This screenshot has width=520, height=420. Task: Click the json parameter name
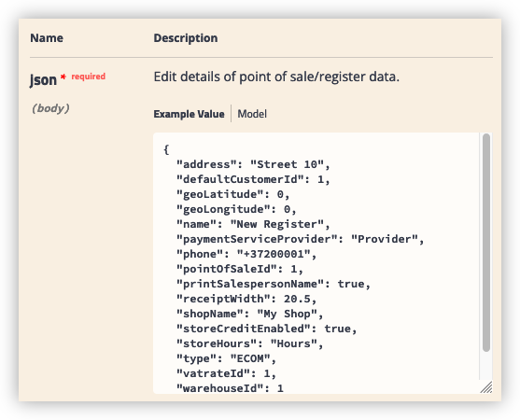coord(43,80)
